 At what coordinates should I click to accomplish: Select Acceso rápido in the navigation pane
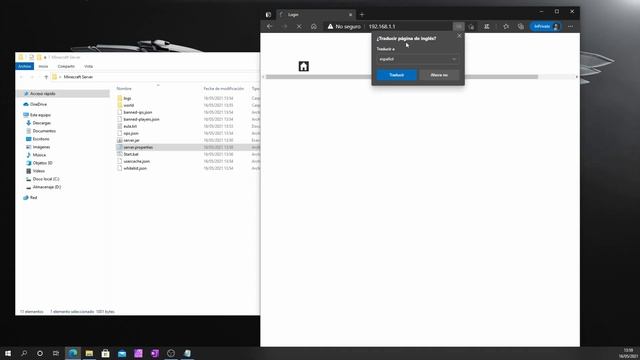pyautogui.click(x=42, y=93)
